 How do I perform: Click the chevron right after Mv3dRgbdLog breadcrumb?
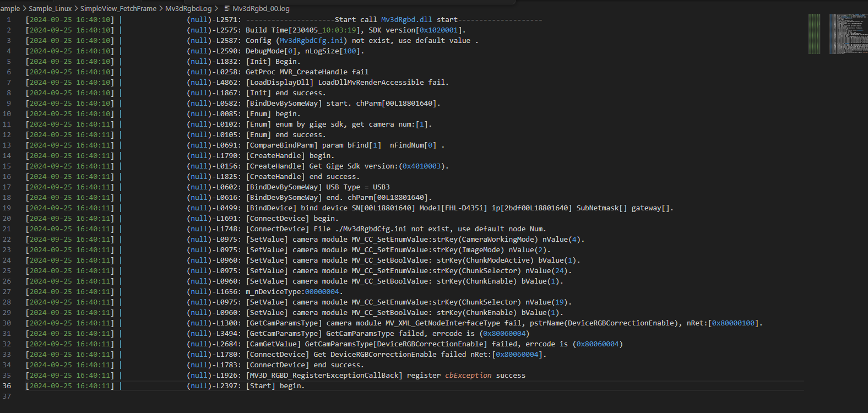click(x=216, y=9)
